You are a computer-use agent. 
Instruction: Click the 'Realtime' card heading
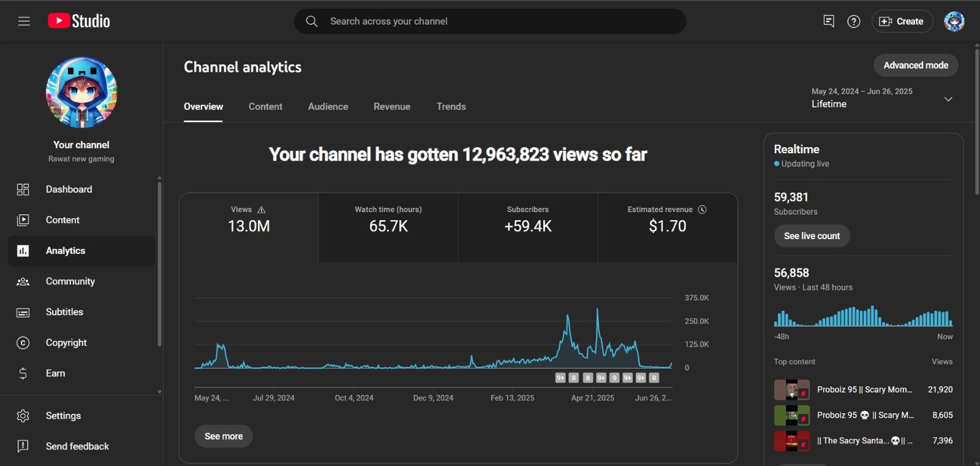tap(796, 149)
